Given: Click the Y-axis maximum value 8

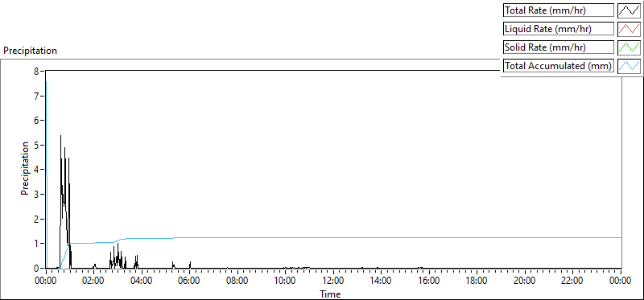Looking at the screenshot, I should pyautogui.click(x=36, y=71).
